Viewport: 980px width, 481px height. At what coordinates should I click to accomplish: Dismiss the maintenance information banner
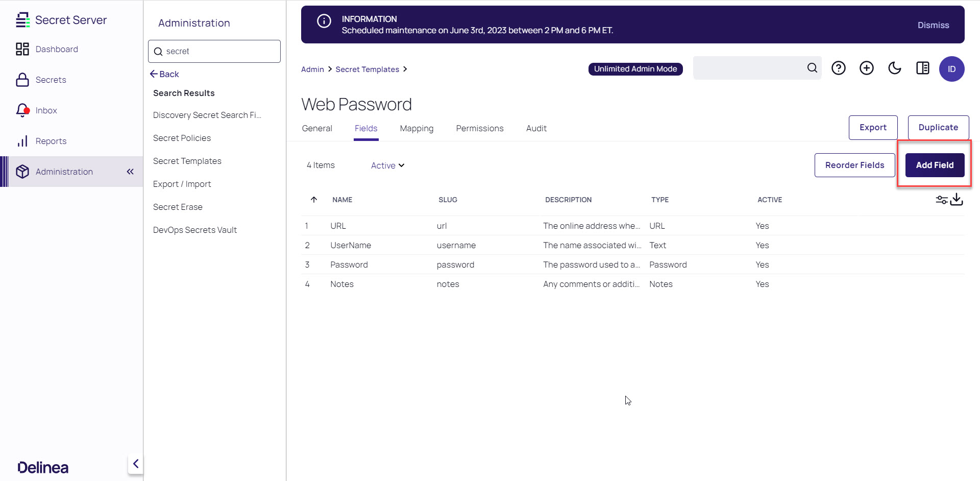click(x=933, y=25)
